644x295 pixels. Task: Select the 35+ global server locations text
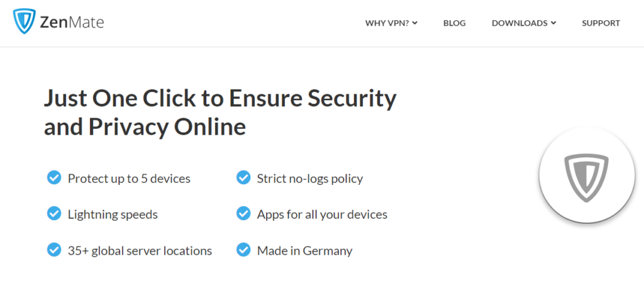tap(140, 250)
